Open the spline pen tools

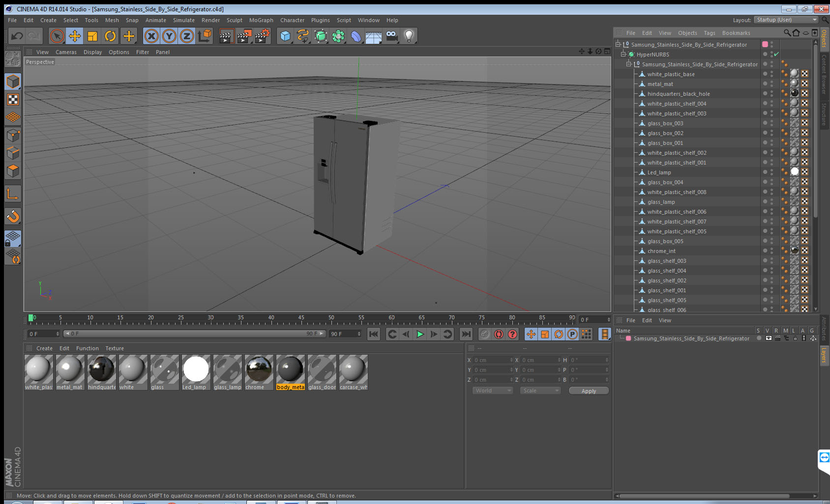tap(303, 36)
